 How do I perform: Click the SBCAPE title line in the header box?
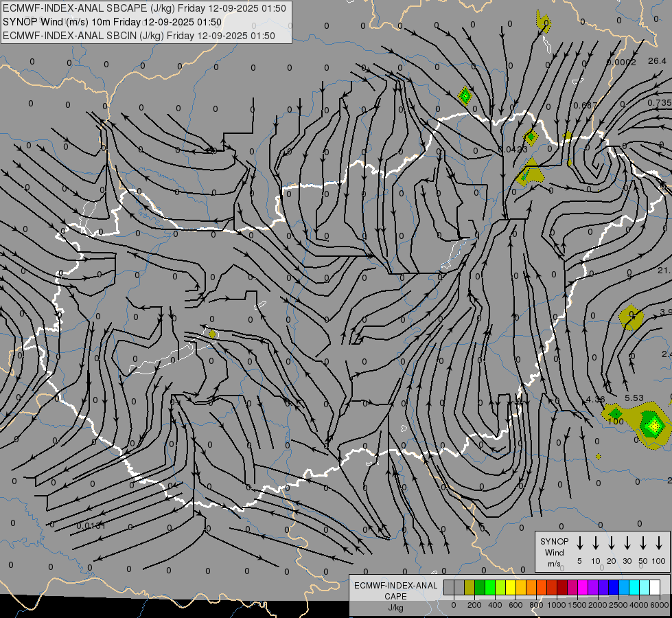pyautogui.click(x=144, y=8)
